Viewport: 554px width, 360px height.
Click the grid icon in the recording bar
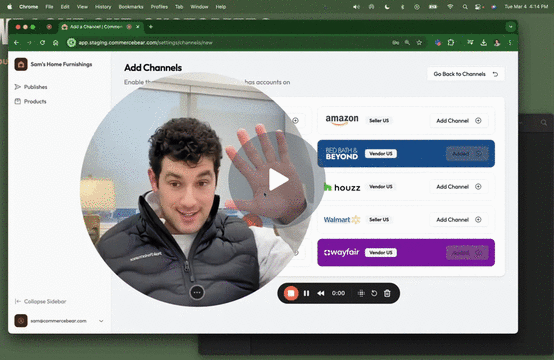point(361,293)
